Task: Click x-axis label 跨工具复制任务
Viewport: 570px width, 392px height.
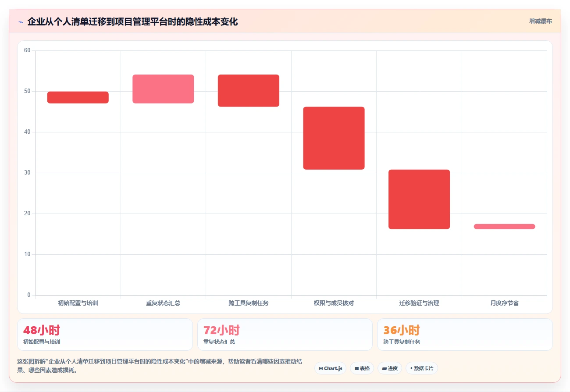Action: [x=249, y=303]
